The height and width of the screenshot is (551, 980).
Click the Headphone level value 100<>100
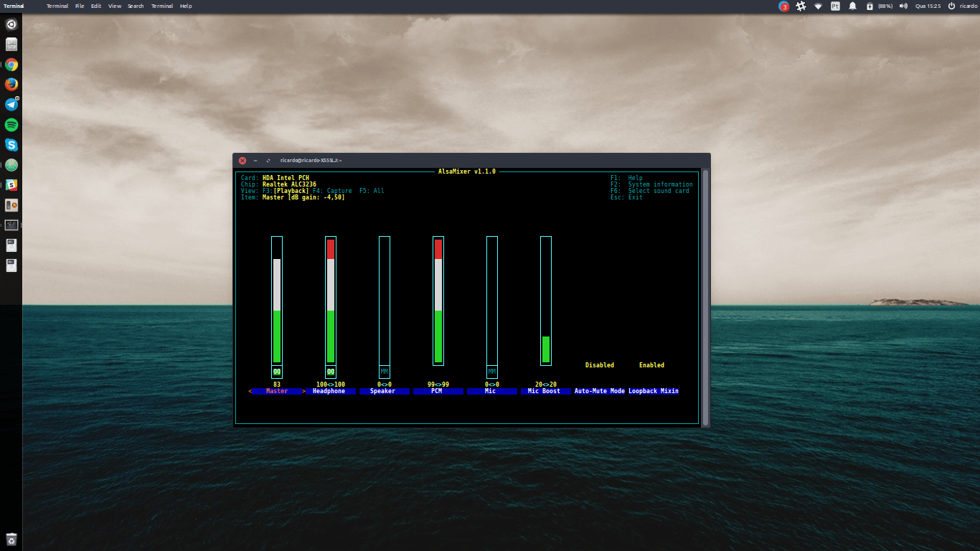pyautogui.click(x=331, y=385)
